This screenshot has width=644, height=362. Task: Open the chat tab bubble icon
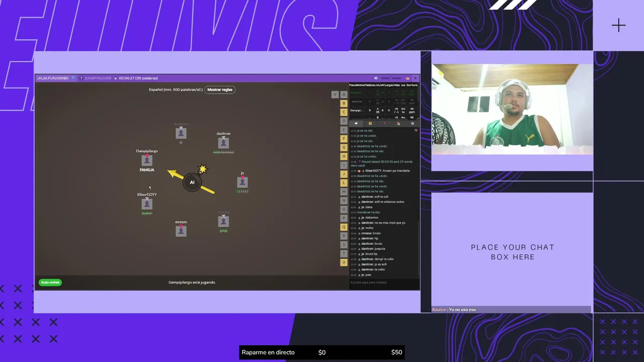point(356,123)
